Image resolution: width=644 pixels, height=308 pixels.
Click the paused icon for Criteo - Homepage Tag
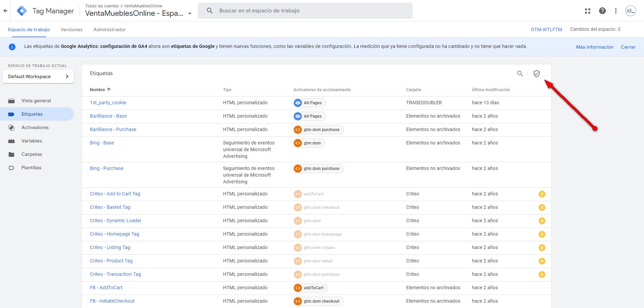point(542,234)
